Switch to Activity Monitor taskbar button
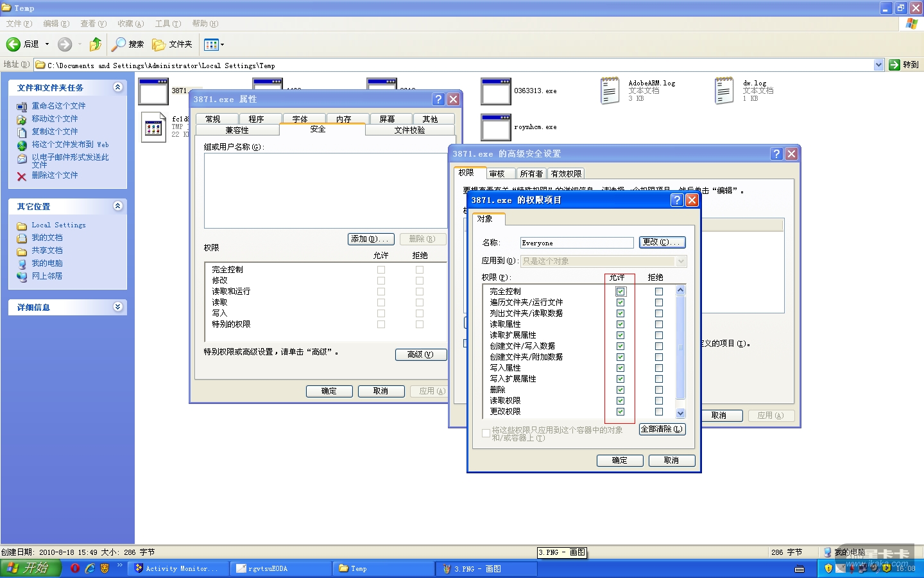The image size is (924, 578). tap(177, 568)
